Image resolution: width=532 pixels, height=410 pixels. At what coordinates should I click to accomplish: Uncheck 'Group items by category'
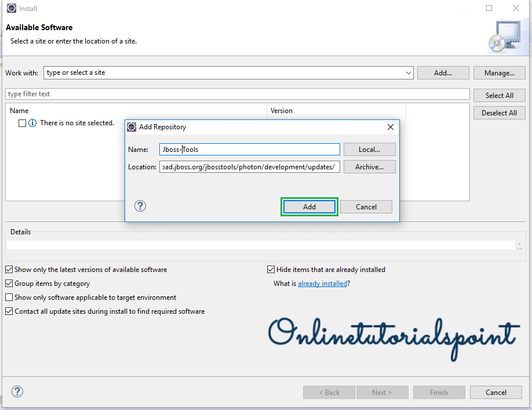pos(9,284)
